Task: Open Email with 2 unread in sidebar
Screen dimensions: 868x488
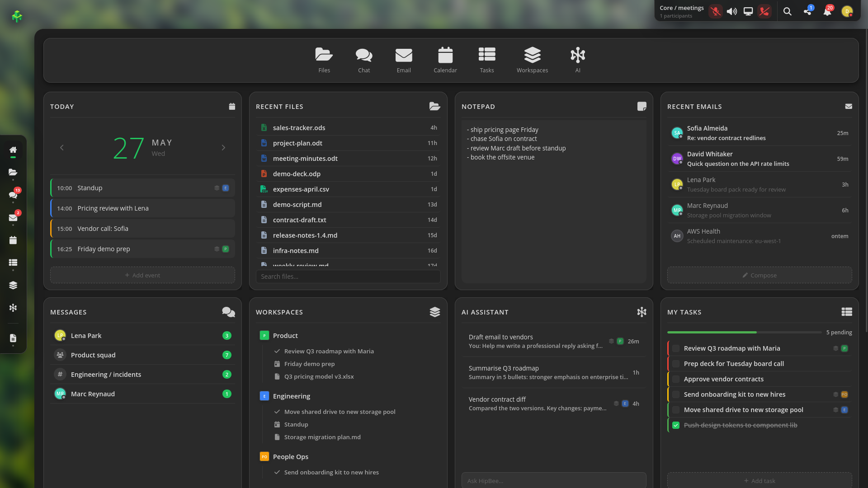Action: click(x=13, y=218)
